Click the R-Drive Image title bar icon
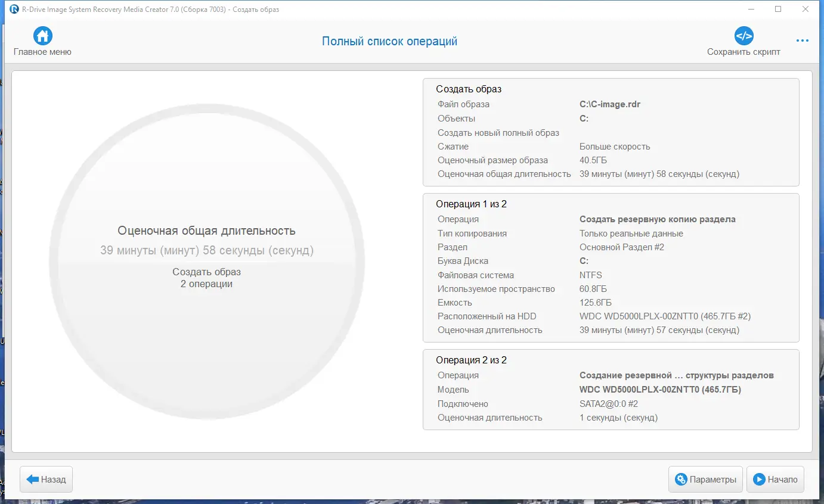The height and width of the screenshot is (504, 824). (x=14, y=9)
